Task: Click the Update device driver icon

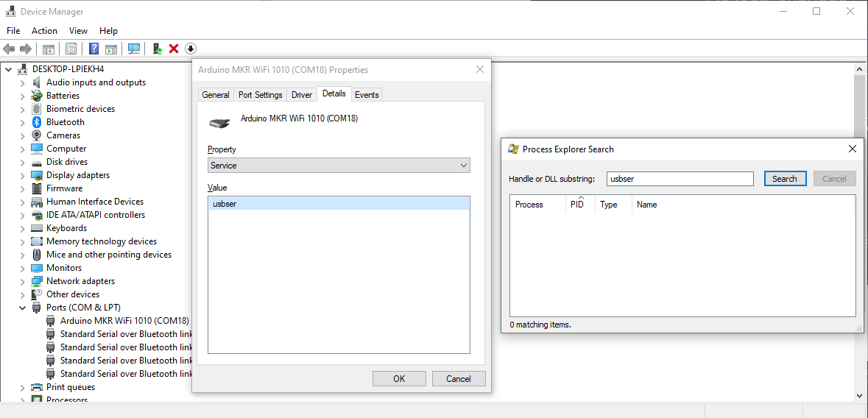Action: coord(158,49)
